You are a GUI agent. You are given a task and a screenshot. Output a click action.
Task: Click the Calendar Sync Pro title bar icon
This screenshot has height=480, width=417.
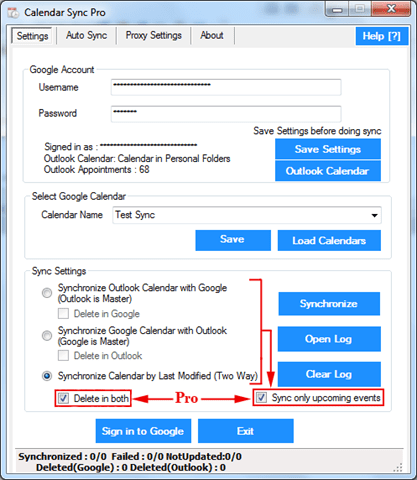(x=14, y=13)
